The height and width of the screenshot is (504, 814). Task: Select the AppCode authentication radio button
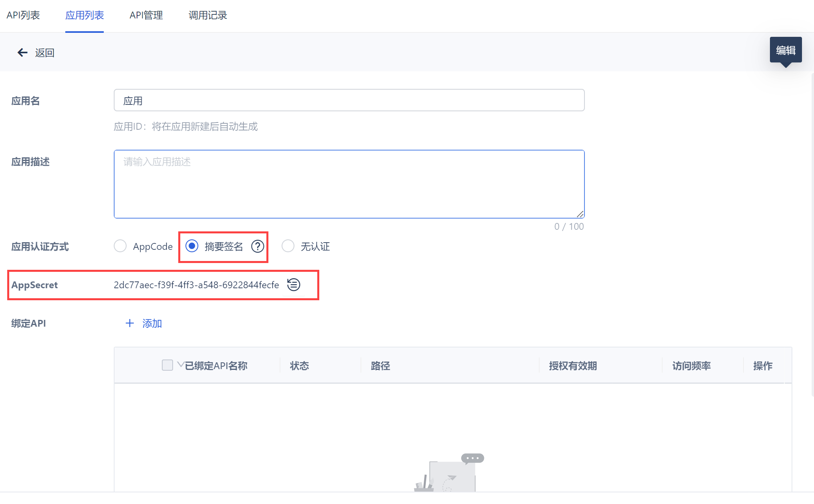(x=120, y=246)
